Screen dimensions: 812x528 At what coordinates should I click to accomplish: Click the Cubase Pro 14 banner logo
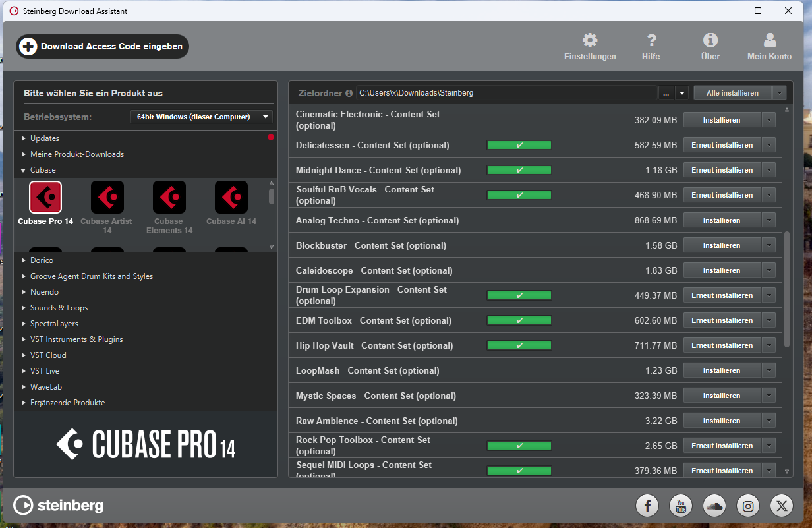146,444
